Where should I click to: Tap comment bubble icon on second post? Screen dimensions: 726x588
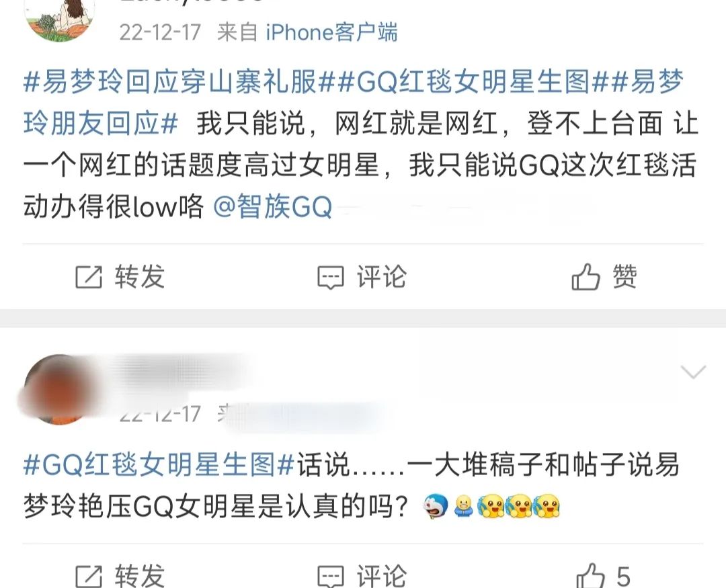(331, 577)
